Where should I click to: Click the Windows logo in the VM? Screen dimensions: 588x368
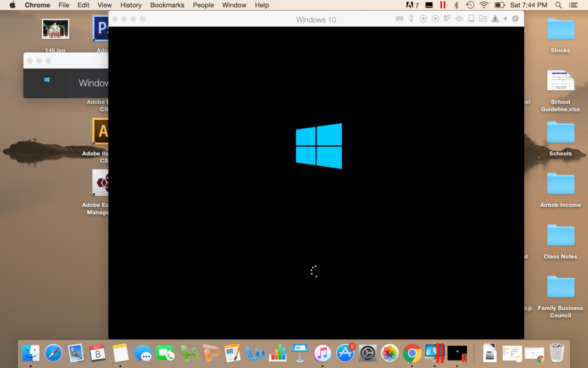(x=319, y=146)
